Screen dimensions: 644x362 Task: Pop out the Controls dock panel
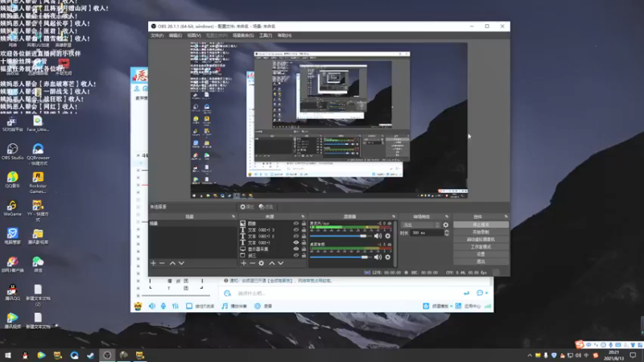pyautogui.click(x=506, y=216)
